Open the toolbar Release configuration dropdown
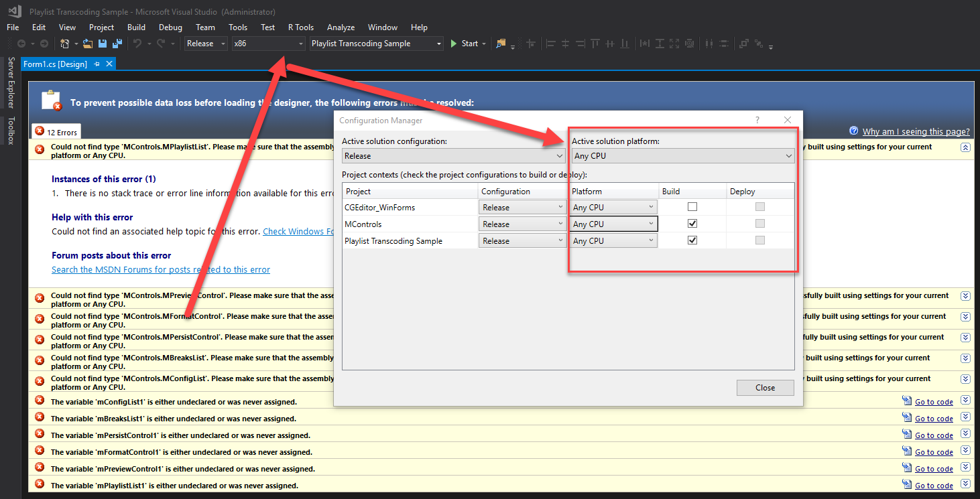The width and height of the screenshot is (980, 499). 206,44
